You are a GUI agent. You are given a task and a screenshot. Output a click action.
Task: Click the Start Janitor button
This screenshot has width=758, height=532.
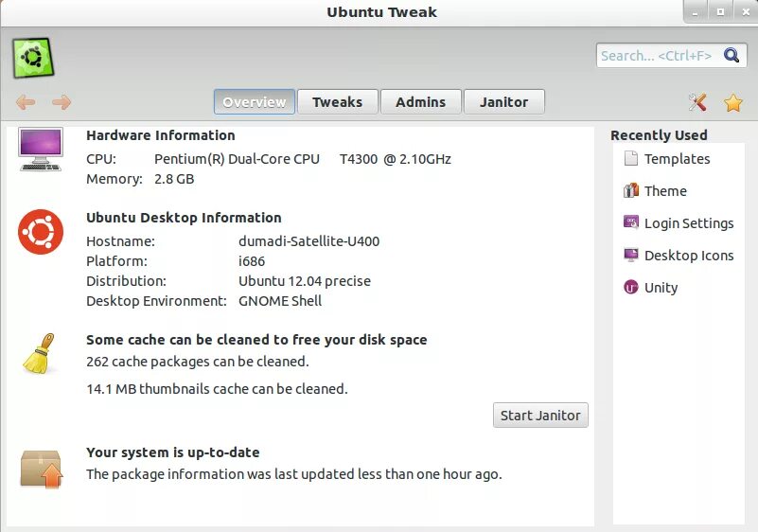point(540,415)
